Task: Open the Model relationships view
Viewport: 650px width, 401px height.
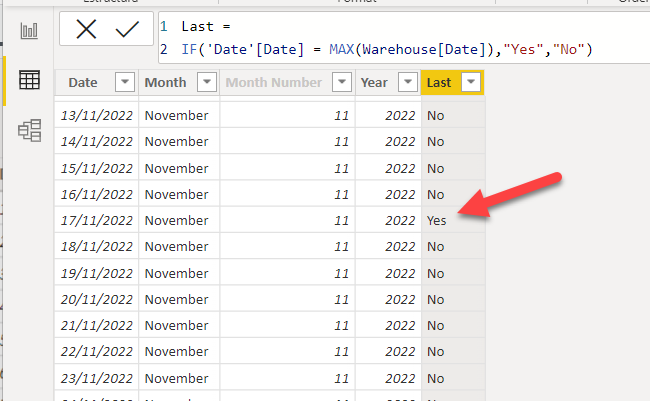Action: pos(29,130)
